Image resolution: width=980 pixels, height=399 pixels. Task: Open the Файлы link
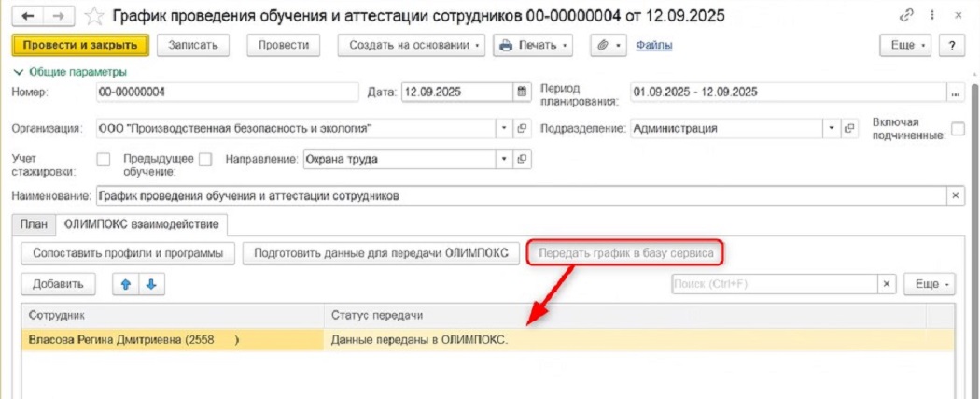pos(653,45)
